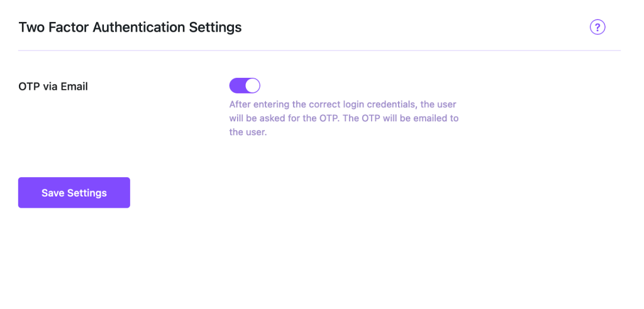644x309 pixels.
Task: Click the "the user." description ending
Action: (248, 132)
